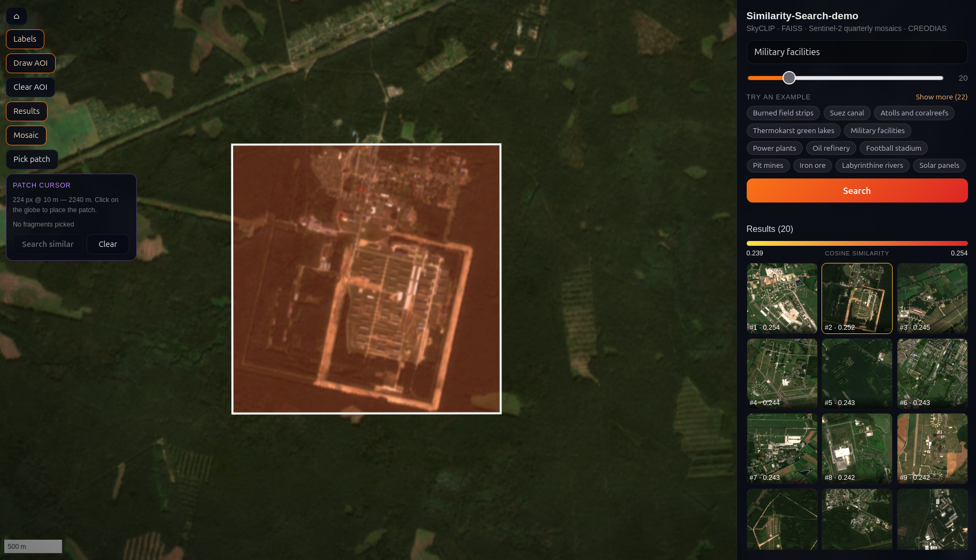This screenshot has height=560, width=976.
Task: Click the home icon button
Action: [x=17, y=16]
